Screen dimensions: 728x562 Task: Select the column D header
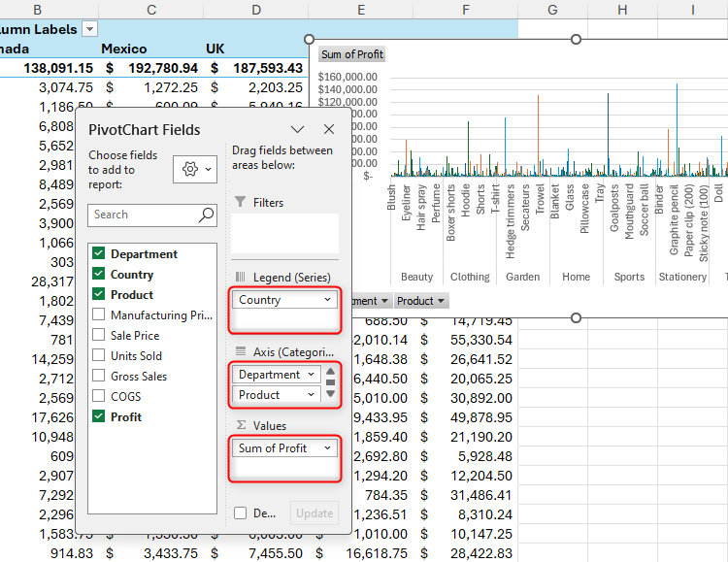click(256, 10)
